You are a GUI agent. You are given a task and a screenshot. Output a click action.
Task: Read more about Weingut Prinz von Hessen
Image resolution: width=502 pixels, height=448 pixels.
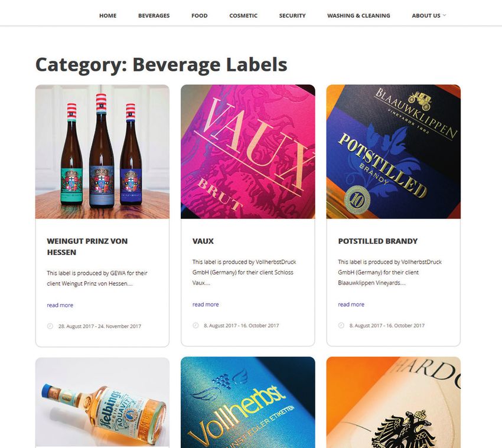click(60, 305)
